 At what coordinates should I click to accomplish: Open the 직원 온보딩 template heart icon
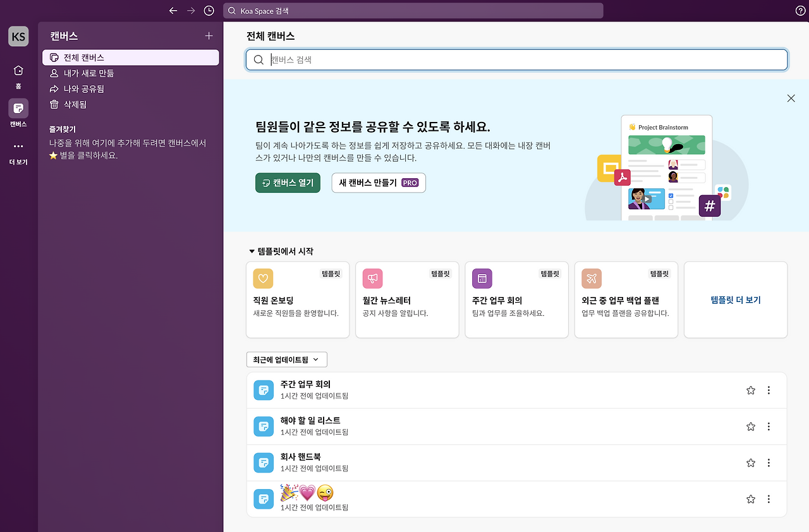click(x=262, y=278)
